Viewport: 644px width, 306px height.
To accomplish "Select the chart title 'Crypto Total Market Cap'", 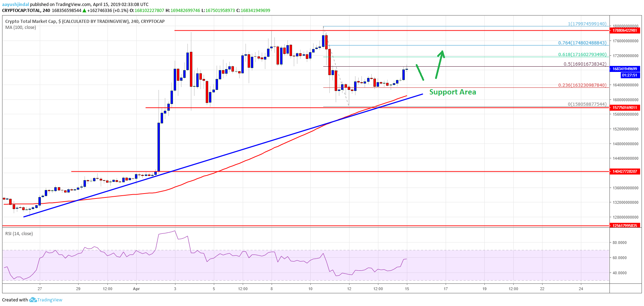I will coord(31,22).
